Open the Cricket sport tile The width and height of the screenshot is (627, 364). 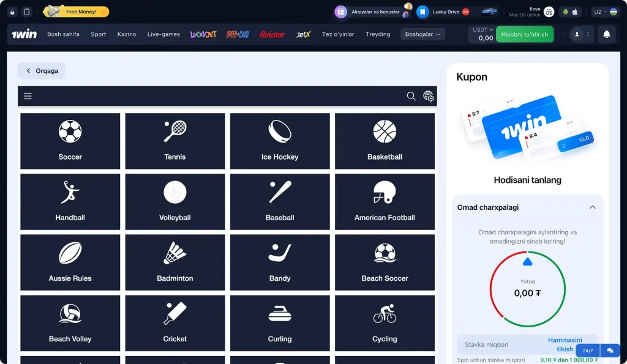click(x=175, y=323)
